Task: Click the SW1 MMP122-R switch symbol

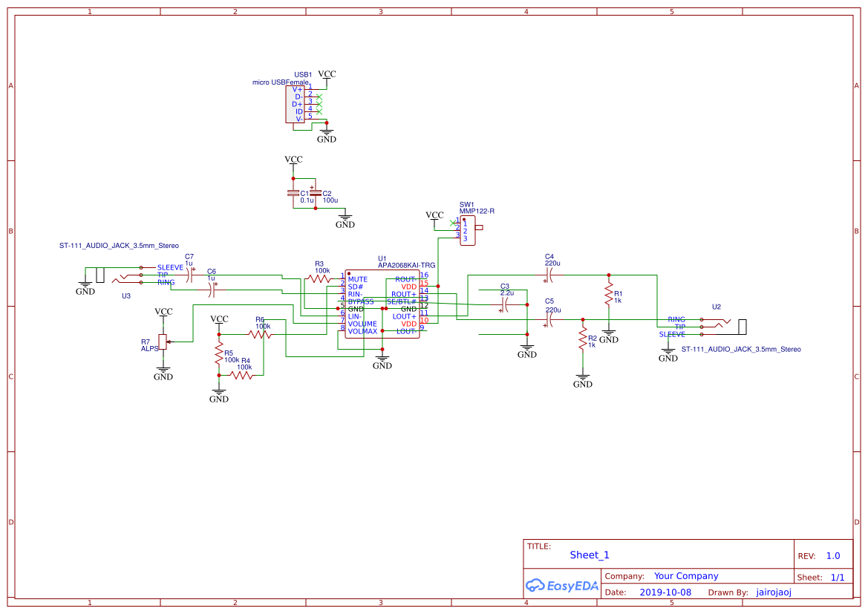Action: tap(468, 230)
